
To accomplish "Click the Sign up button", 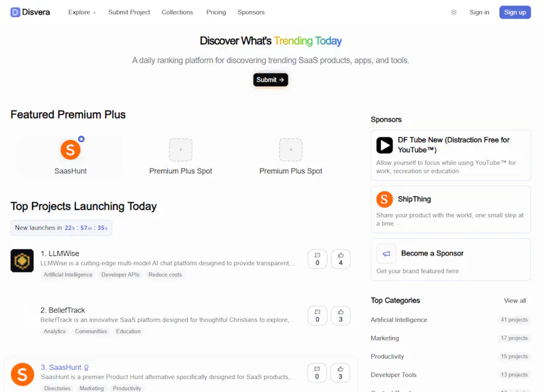I will click(515, 12).
